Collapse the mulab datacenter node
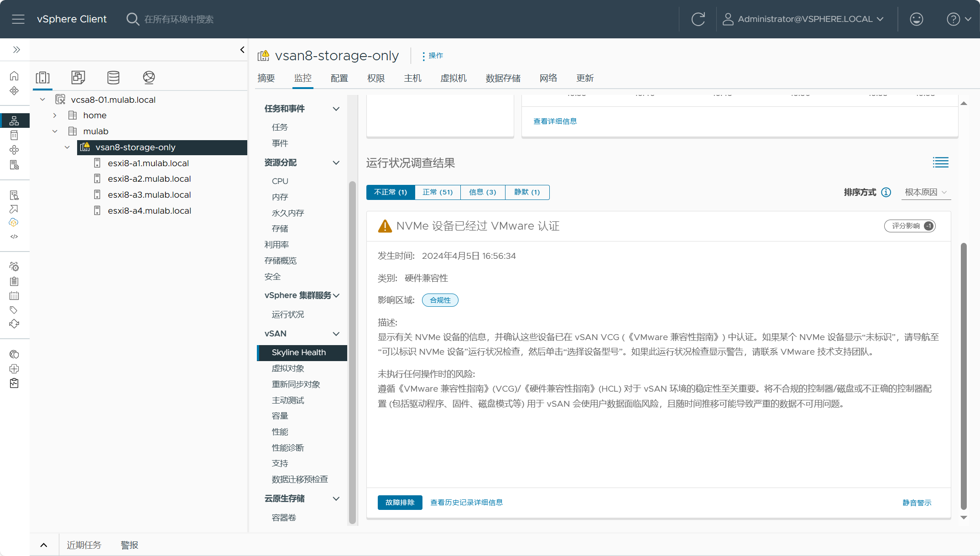 click(55, 131)
